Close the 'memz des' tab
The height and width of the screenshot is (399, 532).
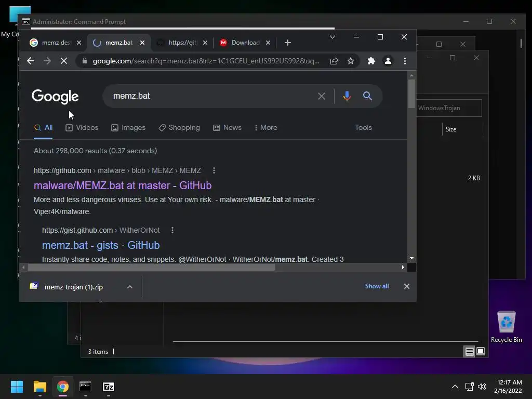pos(79,43)
